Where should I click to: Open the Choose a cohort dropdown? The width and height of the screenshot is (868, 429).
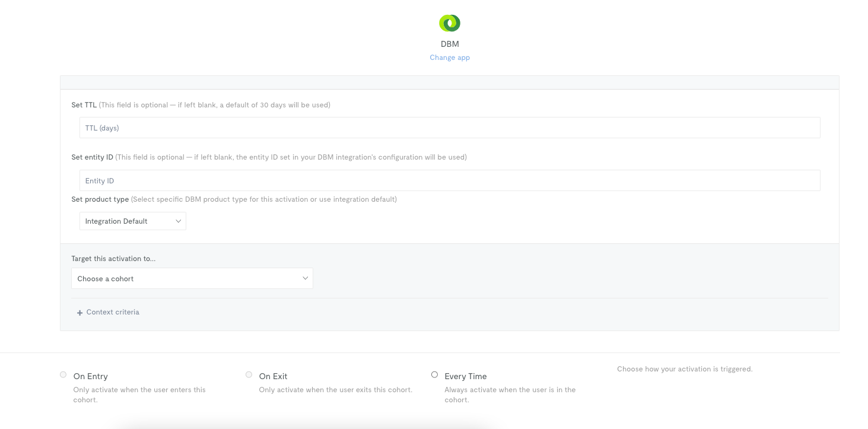pos(192,278)
